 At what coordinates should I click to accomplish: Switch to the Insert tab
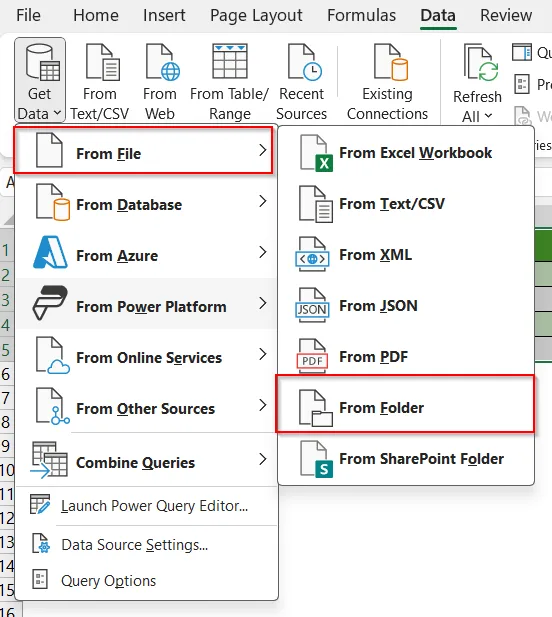pyautogui.click(x=164, y=15)
